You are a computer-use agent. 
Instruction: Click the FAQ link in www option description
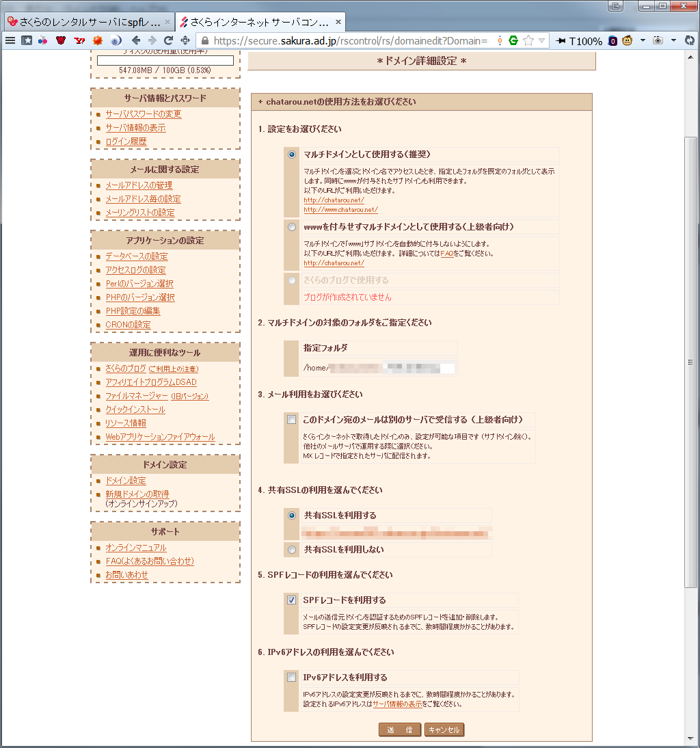click(x=447, y=254)
